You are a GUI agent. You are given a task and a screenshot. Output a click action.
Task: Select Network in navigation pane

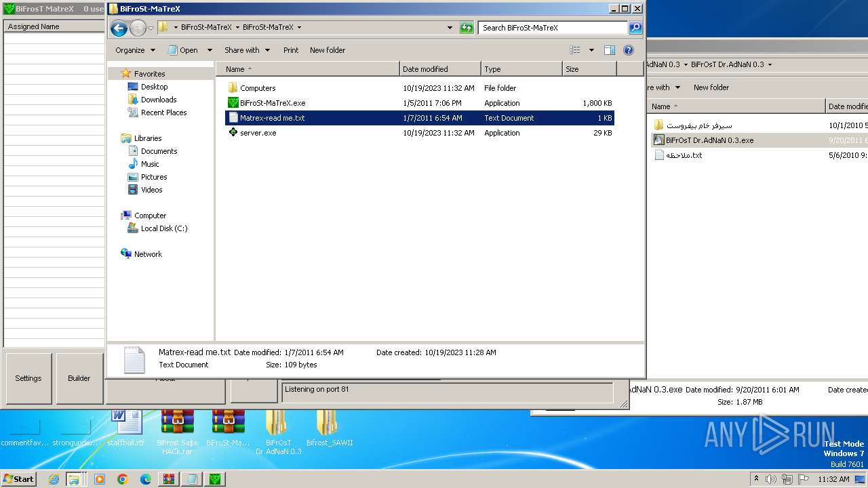pos(148,254)
